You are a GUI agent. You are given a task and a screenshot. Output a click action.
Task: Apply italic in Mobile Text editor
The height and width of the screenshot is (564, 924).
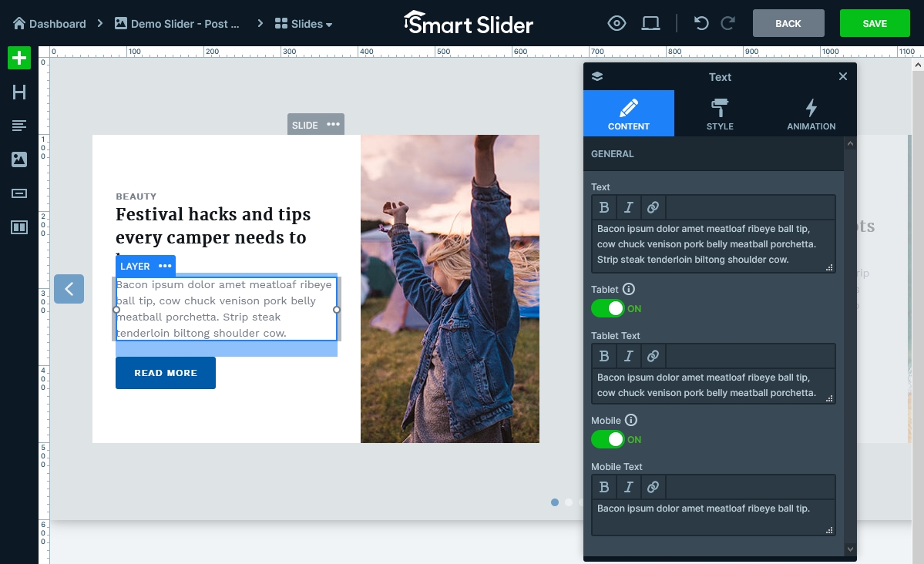click(628, 487)
